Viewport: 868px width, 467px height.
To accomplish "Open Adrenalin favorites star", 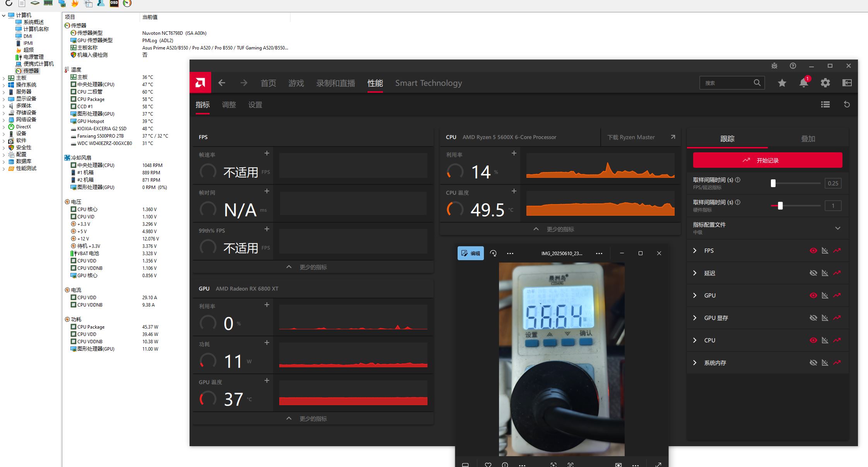I will [x=782, y=82].
